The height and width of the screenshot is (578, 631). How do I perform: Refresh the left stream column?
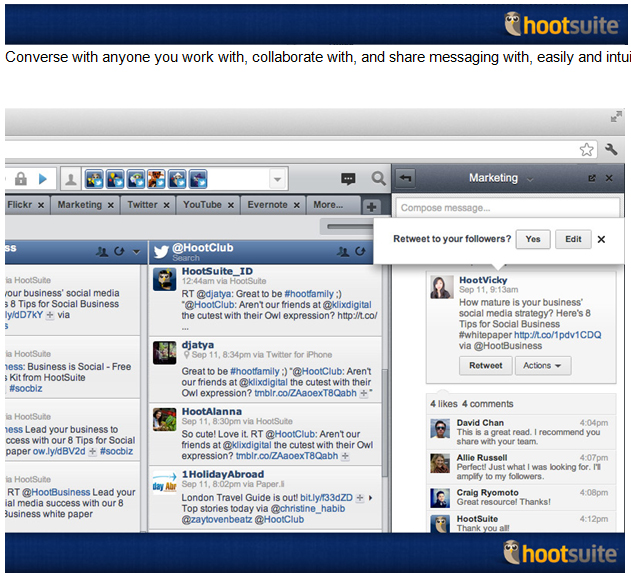[119, 252]
